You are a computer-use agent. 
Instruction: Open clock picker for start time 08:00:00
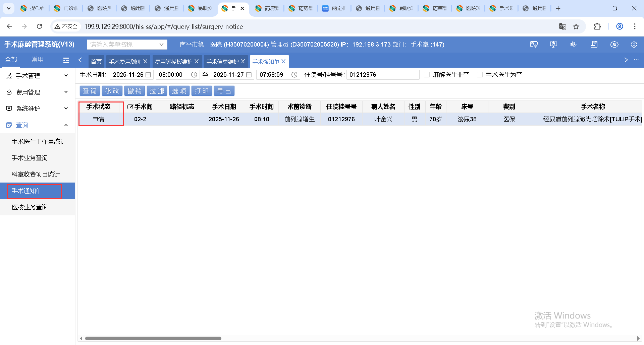click(194, 75)
